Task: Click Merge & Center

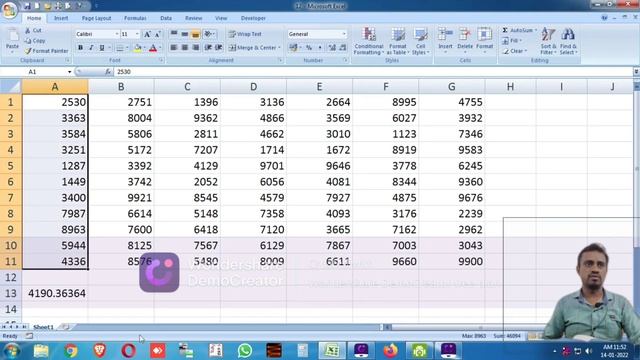Action: (252, 48)
